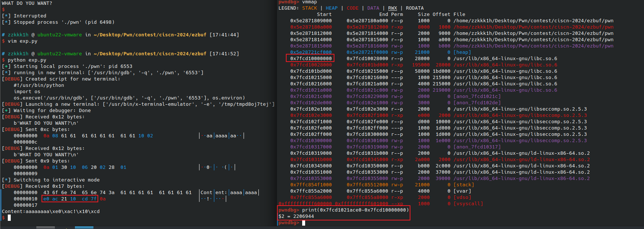Viewport: 644px width, 229px height.
Task: Click the [vsyscall] entry in vmmap
Action: pos(468,204)
